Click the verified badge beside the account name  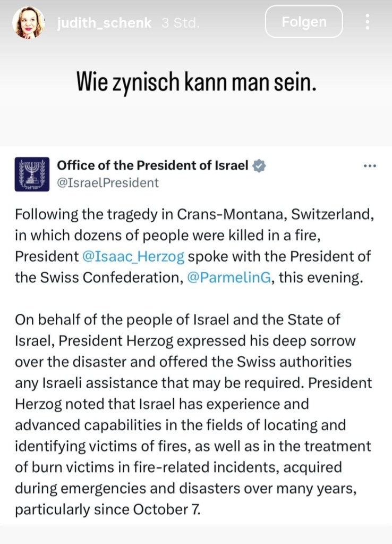coord(259,165)
